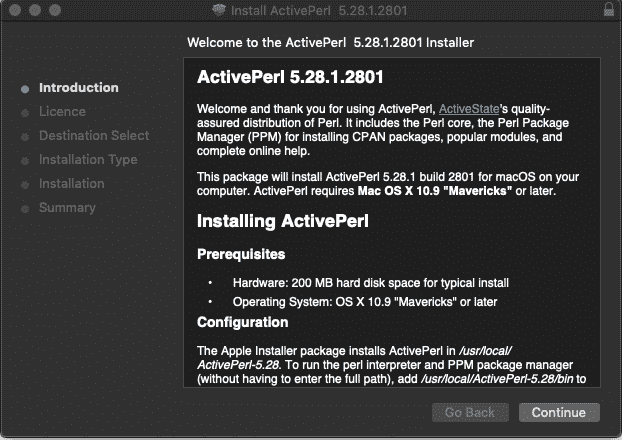
Task: Click the lock icon in the title bar
Action: 608,11
